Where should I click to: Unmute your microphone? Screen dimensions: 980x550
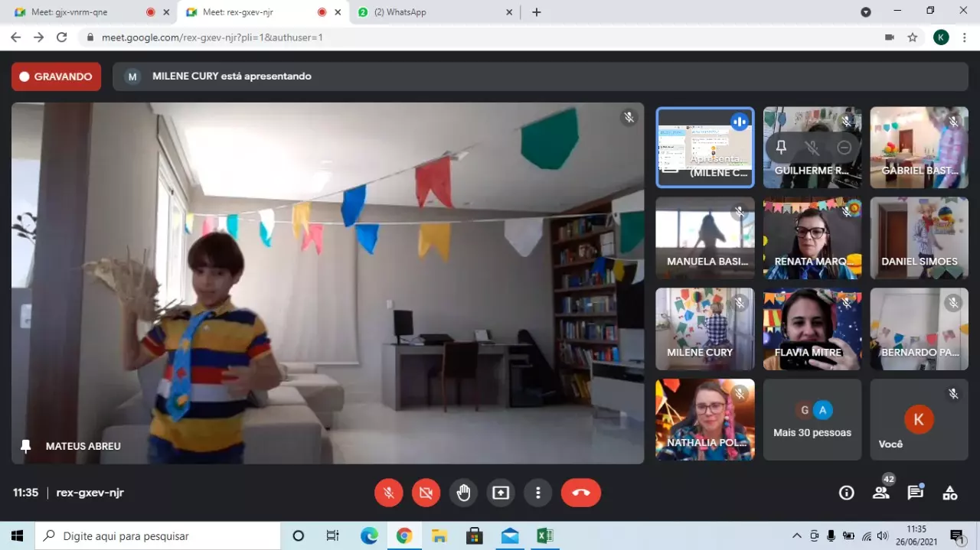pos(388,493)
